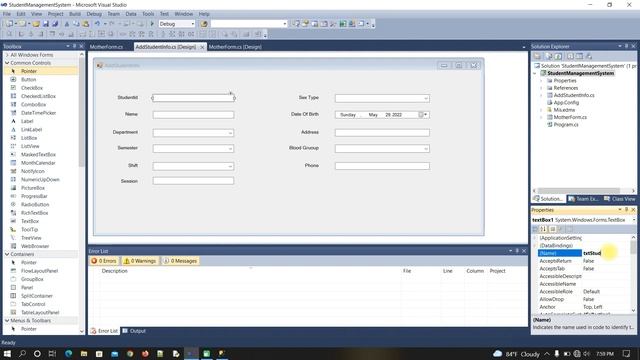Click the Address text box
The width and height of the screenshot is (640, 360).
382,133
